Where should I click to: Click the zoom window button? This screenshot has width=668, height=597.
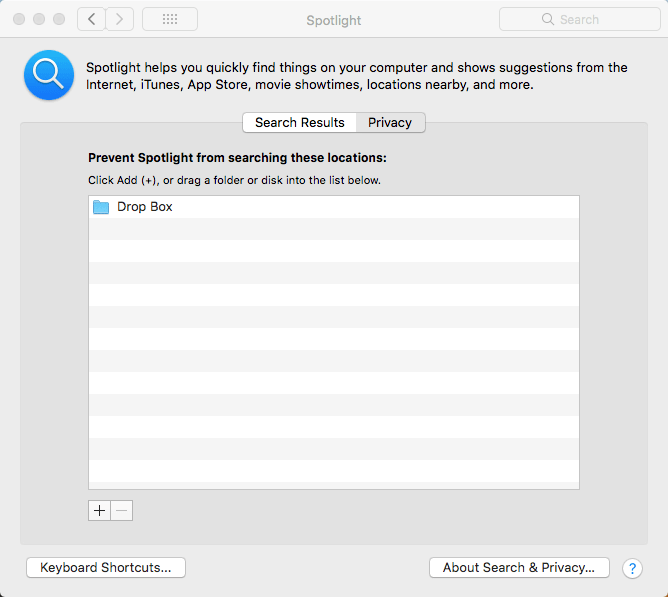point(59,19)
